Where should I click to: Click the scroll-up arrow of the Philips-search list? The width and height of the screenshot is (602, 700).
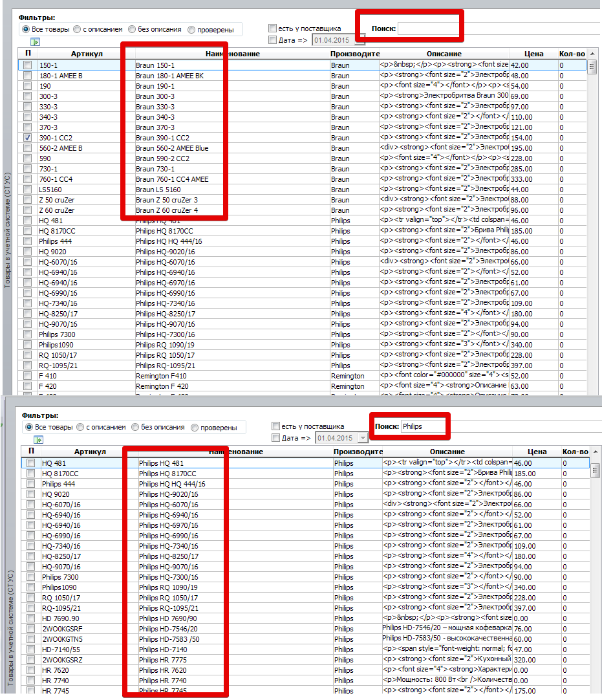pos(596,452)
